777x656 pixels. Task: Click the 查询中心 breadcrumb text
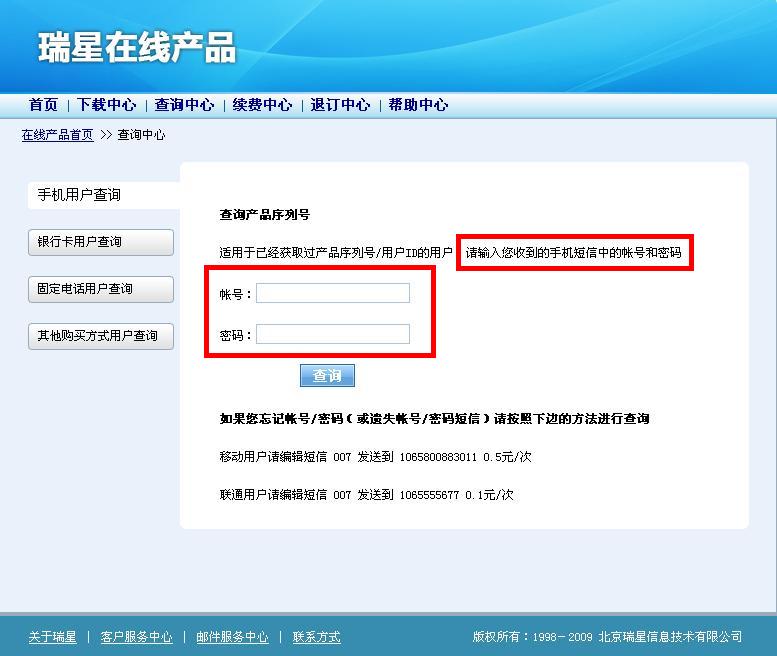pyautogui.click(x=141, y=135)
